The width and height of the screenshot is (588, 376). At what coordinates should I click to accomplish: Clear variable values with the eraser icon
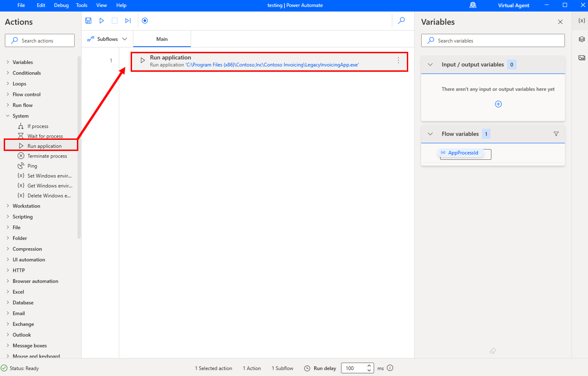[x=493, y=351]
